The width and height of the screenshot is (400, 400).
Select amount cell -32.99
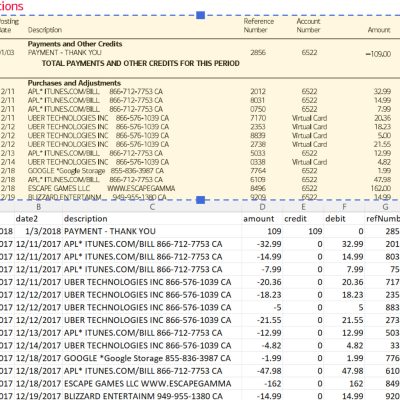point(262,244)
